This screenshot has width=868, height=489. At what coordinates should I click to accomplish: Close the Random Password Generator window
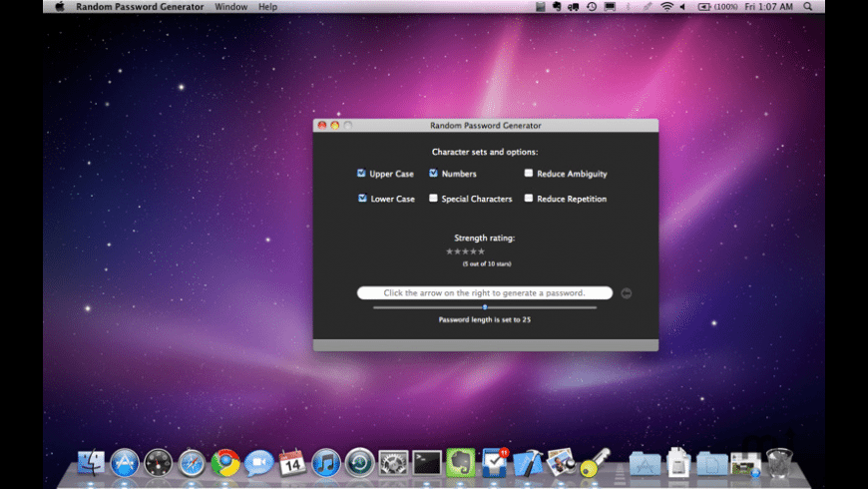tap(322, 126)
